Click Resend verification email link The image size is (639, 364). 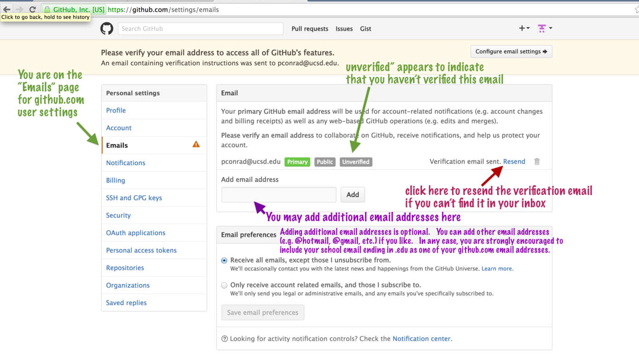click(514, 162)
